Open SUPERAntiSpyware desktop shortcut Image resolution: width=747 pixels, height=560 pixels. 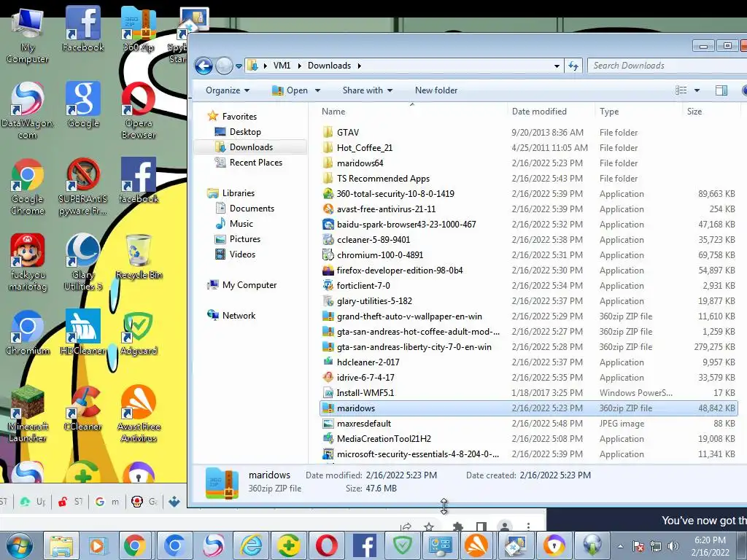point(83,187)
